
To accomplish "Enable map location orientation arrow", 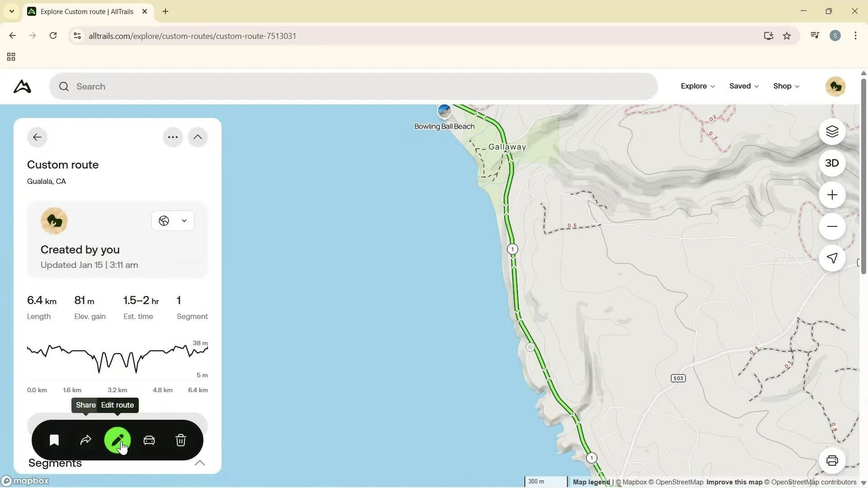I will (x=832, y=258).
